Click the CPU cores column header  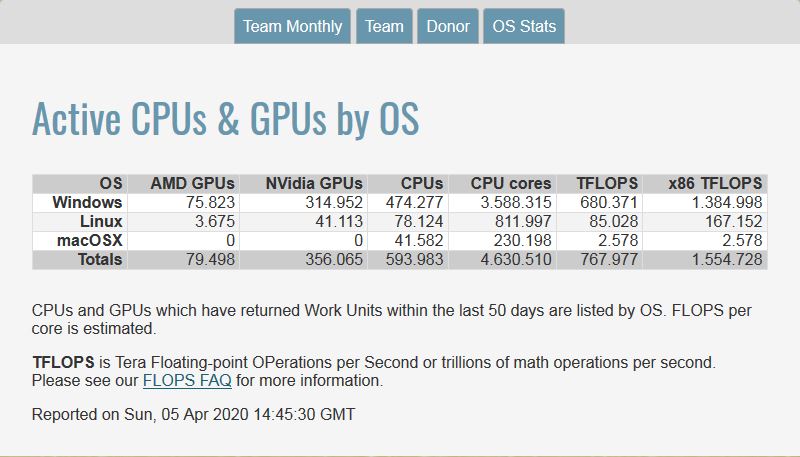[511, 183]
